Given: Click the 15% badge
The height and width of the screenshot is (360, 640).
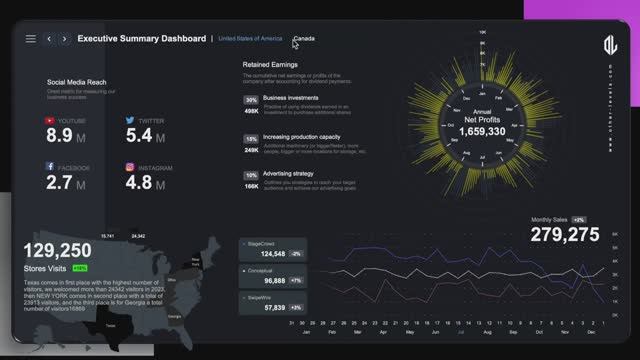Looking at the screenshot, I should (251, 139).
